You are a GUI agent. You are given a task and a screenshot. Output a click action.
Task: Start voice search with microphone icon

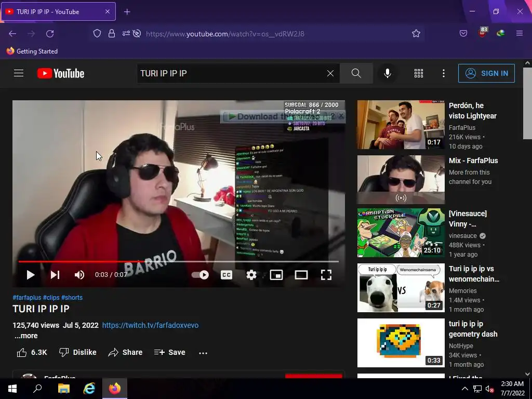point(388,73)
